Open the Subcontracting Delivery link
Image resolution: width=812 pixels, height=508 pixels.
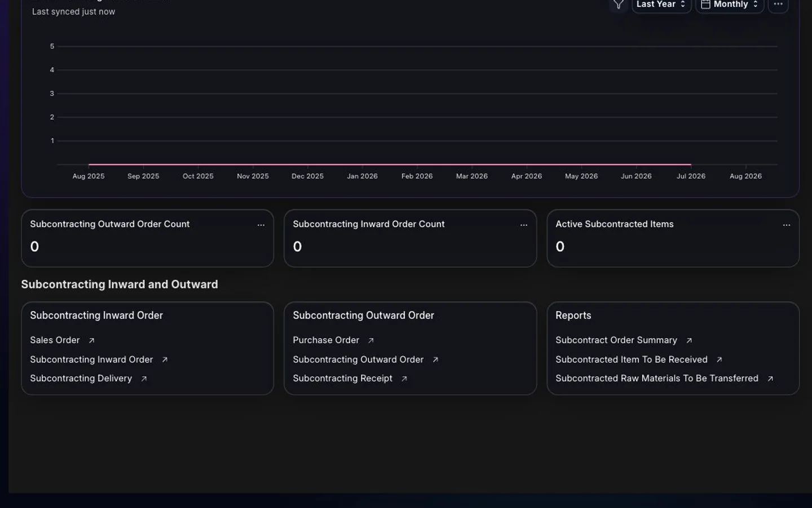pos(81,378)
